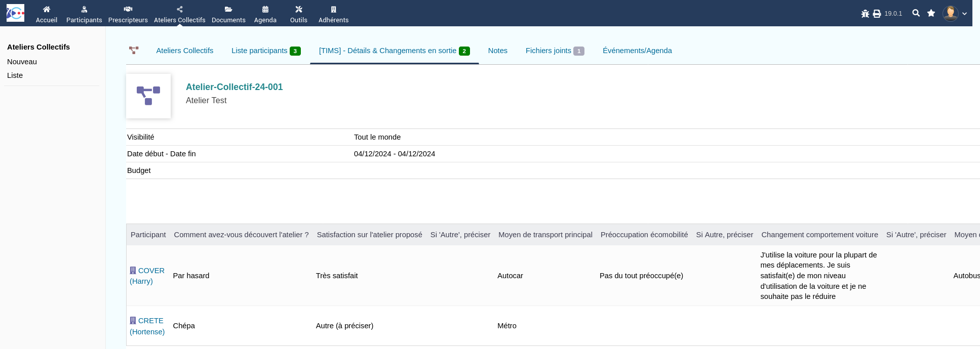Screen dimensions: 980x349
Task: Switch to the Notes tab
Action: (497, 51)
